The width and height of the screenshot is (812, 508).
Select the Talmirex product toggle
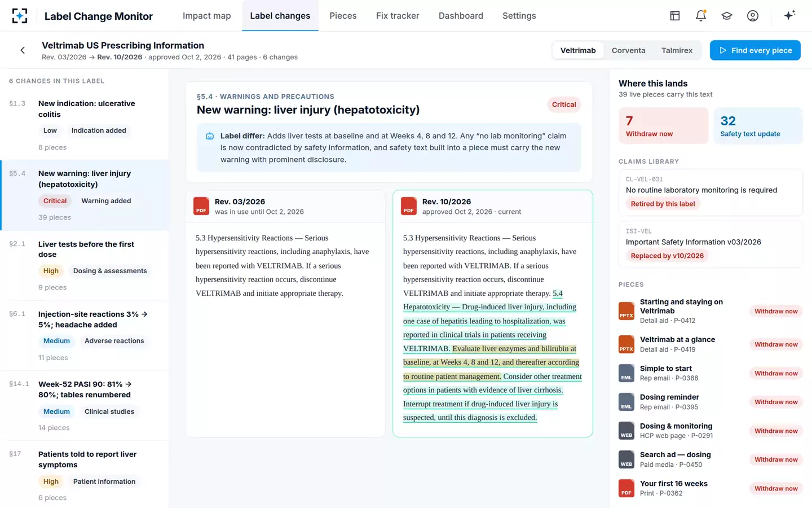click(677, 50)
